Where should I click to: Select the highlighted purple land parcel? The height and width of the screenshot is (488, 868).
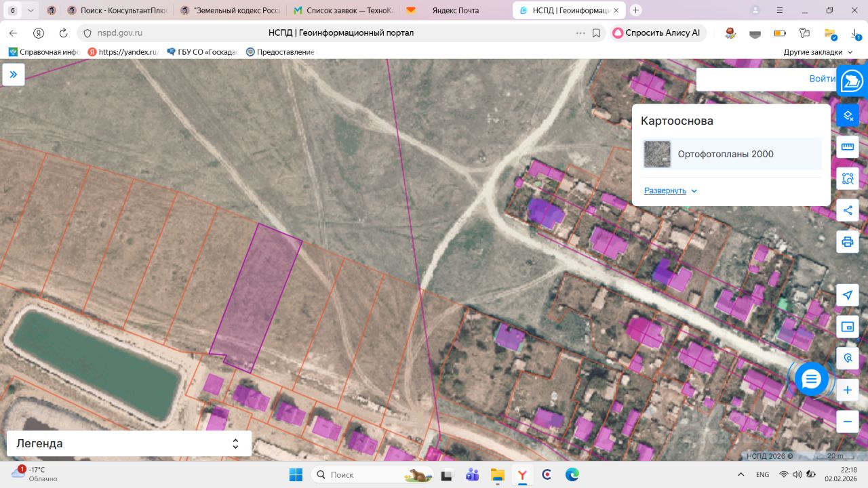click(x=256, y=298)
